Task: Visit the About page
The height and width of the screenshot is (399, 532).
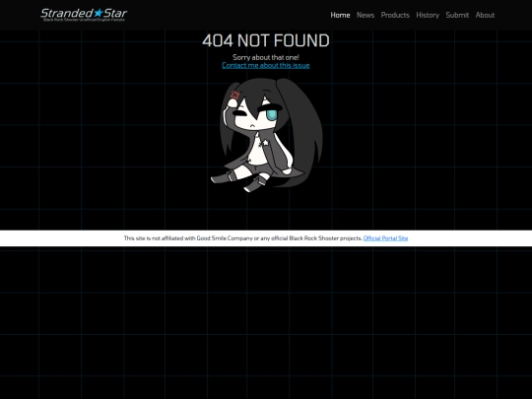Action: point(485,15)
